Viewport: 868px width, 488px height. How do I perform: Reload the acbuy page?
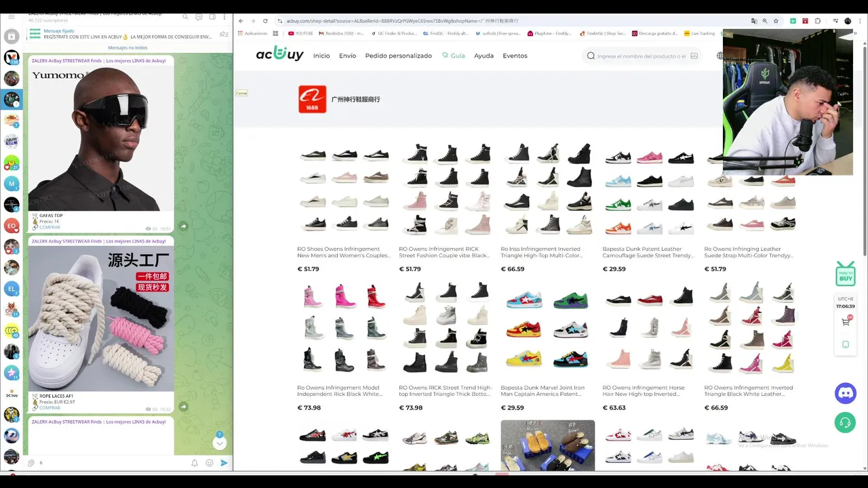click(265, 21)
